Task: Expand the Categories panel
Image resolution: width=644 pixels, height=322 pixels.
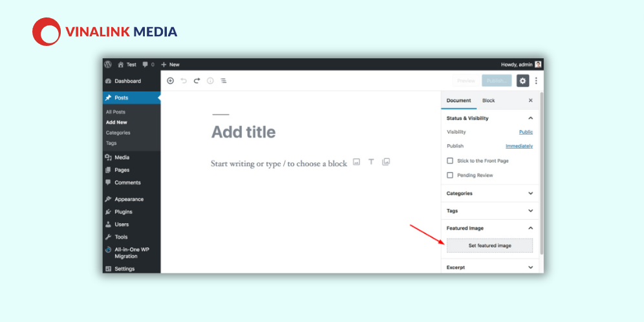Action: click(490, 193)
